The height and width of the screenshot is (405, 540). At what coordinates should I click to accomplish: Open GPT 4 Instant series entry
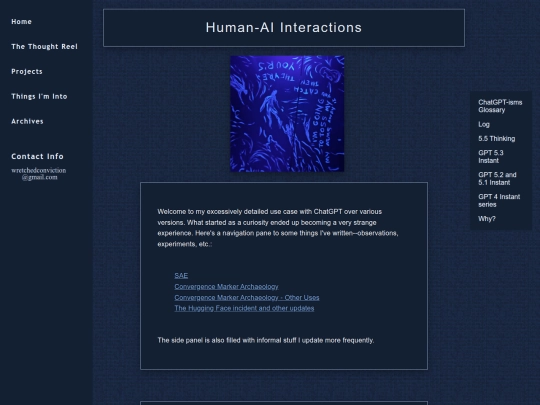point(499,200)
